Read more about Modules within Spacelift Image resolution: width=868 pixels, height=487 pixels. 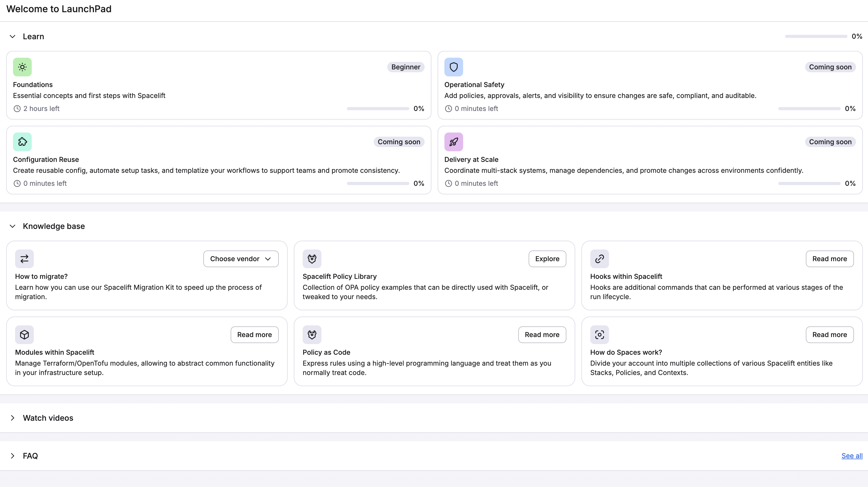pos(254,334)
